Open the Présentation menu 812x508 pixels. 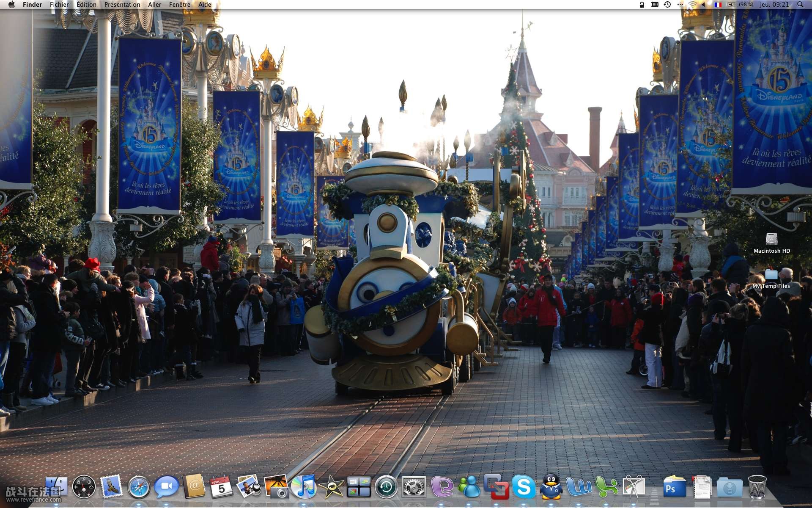[x=122, y=5]
